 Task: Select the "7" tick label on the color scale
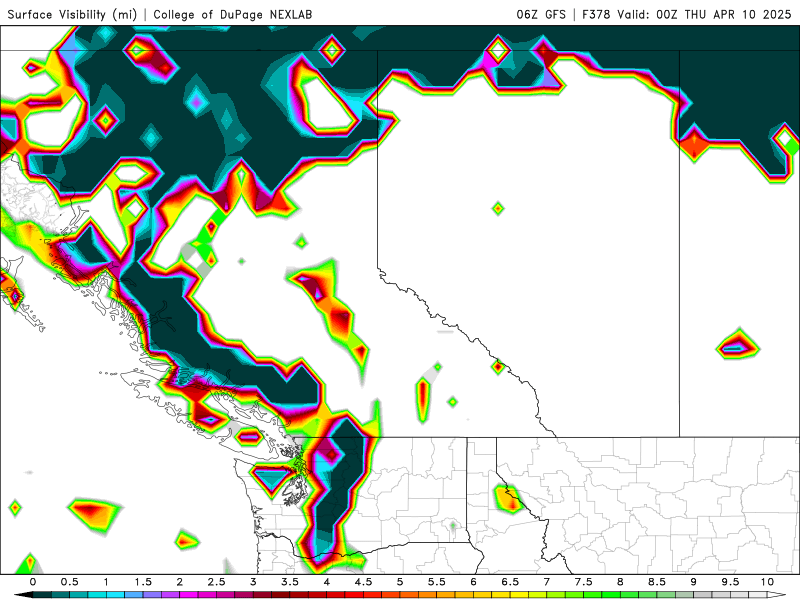(x=547, y=582)
